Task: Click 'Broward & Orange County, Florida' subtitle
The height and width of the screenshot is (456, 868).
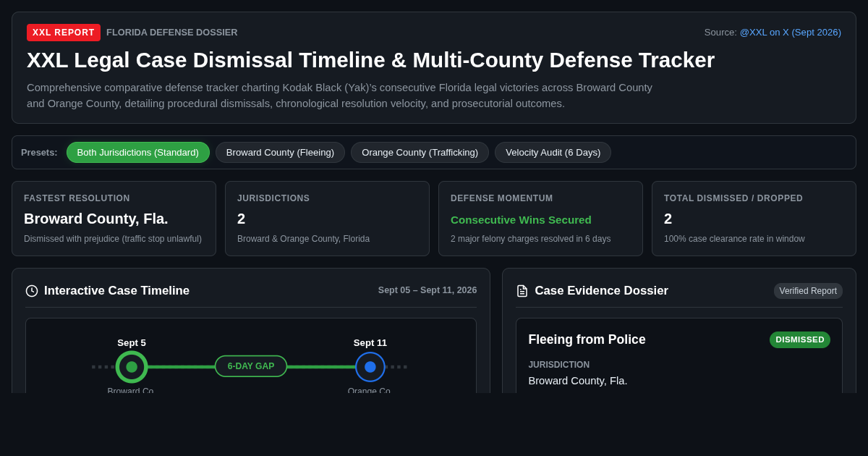Action: coord(303,239)
